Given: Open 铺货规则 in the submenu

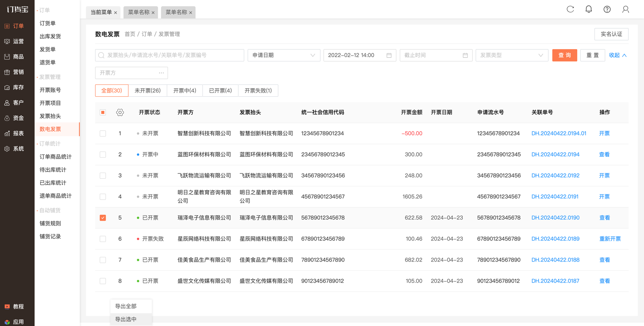Looking at the screenshot, I should 50,224.
